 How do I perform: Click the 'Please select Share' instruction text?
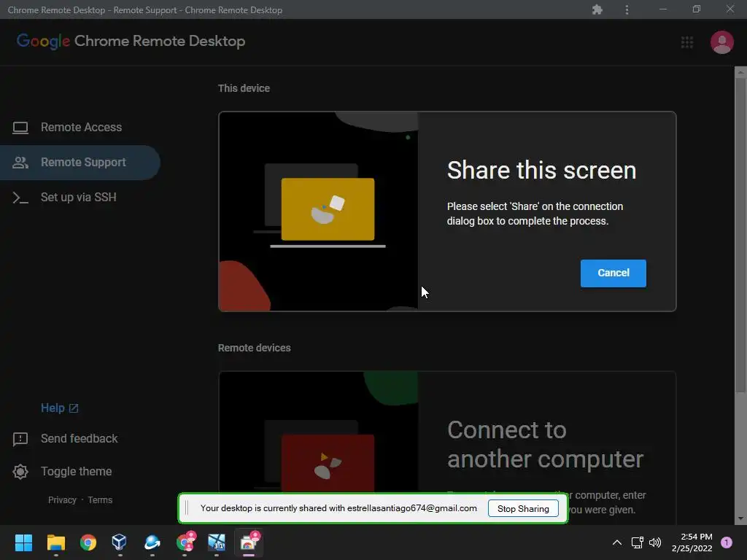coord(535,214)
